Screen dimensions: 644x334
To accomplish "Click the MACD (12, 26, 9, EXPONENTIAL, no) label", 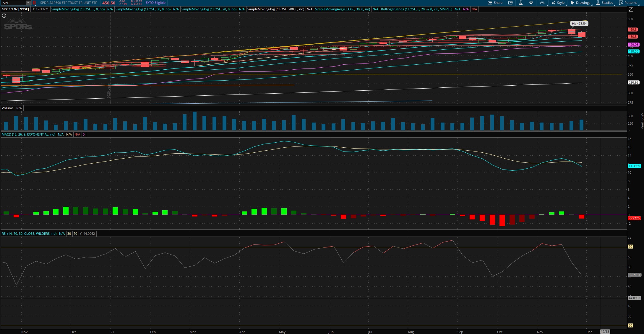I will tap(29, 134).
